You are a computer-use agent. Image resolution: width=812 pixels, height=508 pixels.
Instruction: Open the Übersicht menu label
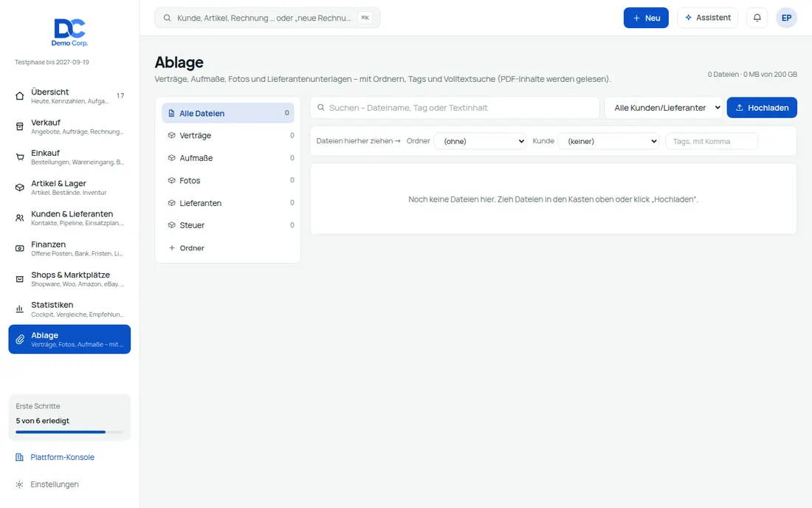49,92
